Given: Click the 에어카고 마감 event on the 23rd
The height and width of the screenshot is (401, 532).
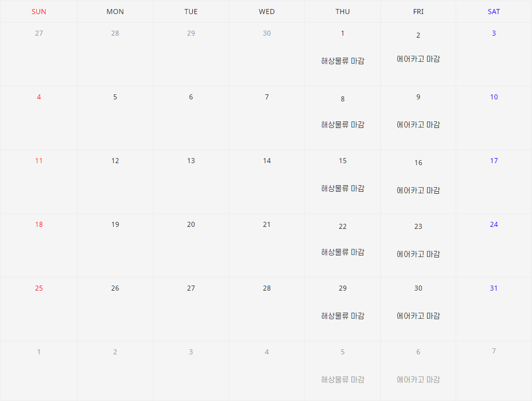Looking at the screenshot, I should click(x=418, y=254).
